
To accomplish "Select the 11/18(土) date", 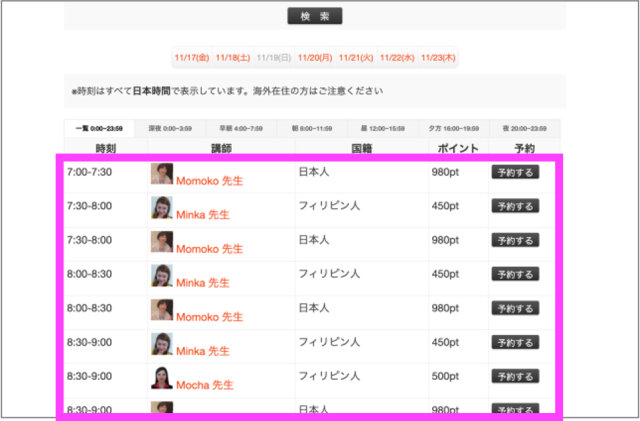I will coord(233,58).
